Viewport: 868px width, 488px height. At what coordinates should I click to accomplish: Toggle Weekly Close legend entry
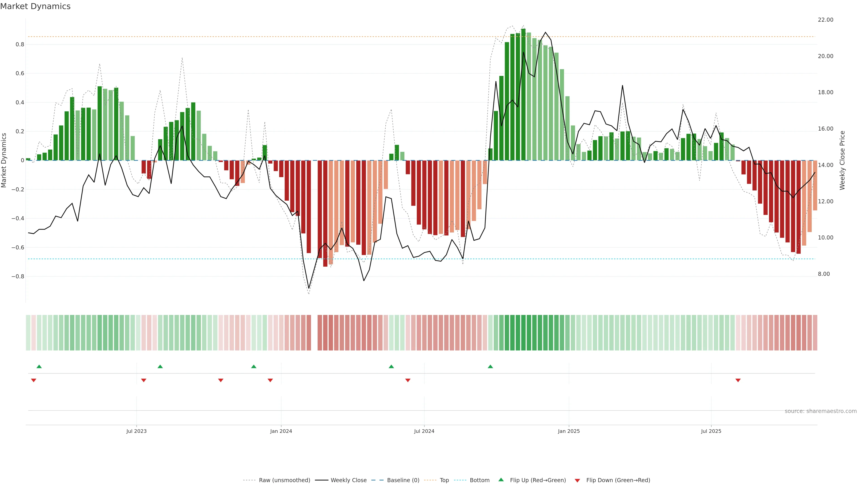pos(348,480)
